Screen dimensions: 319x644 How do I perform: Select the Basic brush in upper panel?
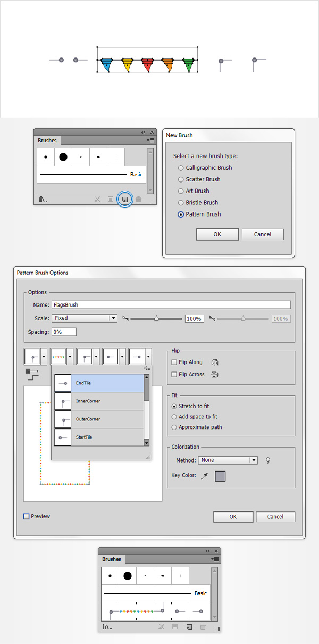click(x=91, y=175)
